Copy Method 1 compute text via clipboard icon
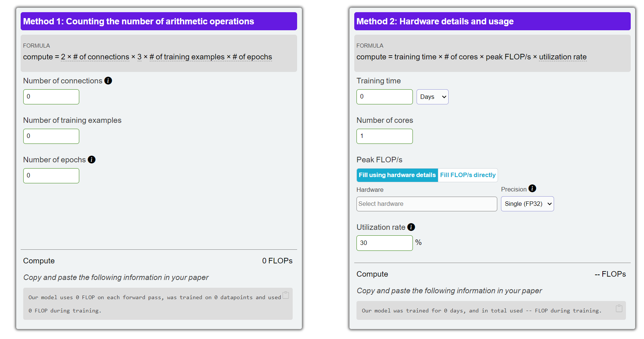 pos(286,295)
